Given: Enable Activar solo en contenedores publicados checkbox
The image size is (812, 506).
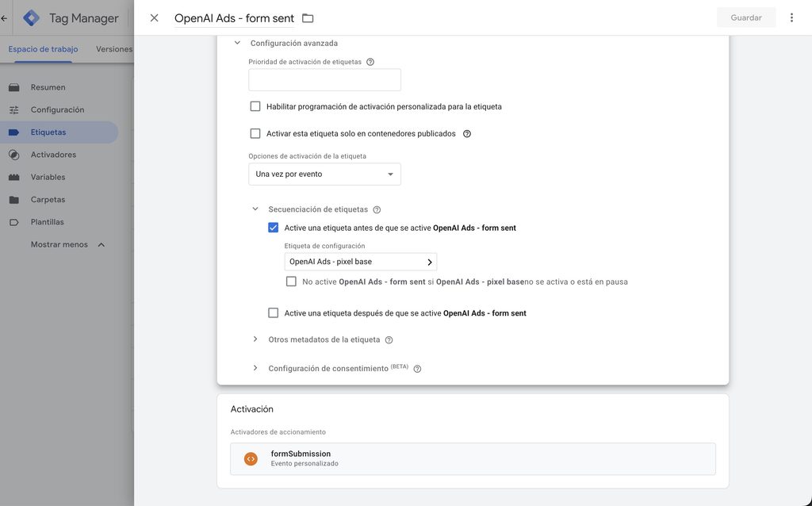Looking at the screenshot, I should (255, 133).
